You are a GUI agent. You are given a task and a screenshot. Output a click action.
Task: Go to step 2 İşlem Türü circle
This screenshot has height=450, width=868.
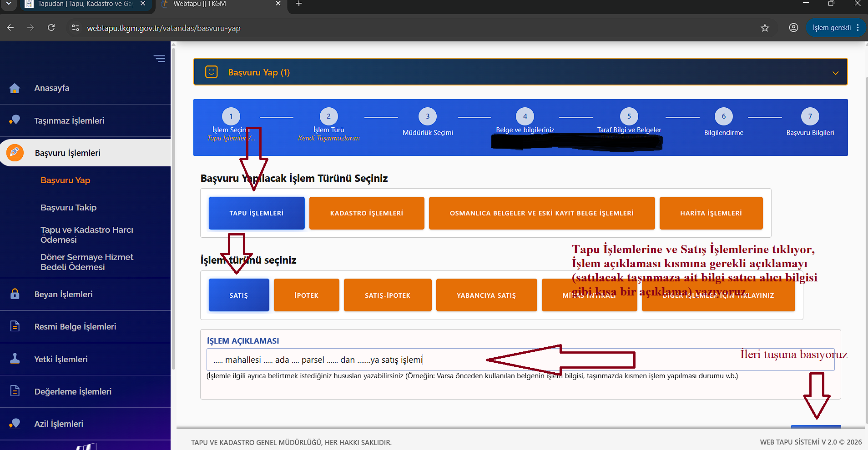click(329, 116)
